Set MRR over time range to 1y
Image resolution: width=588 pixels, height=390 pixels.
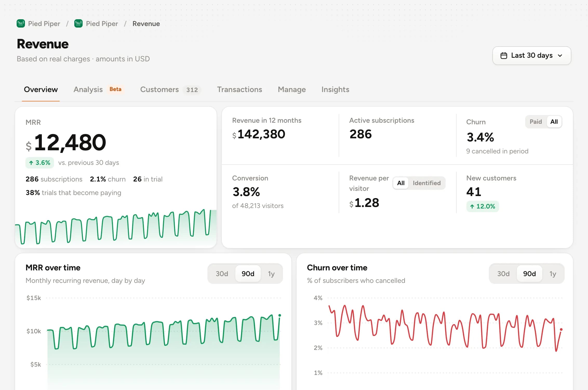(271, 274)
